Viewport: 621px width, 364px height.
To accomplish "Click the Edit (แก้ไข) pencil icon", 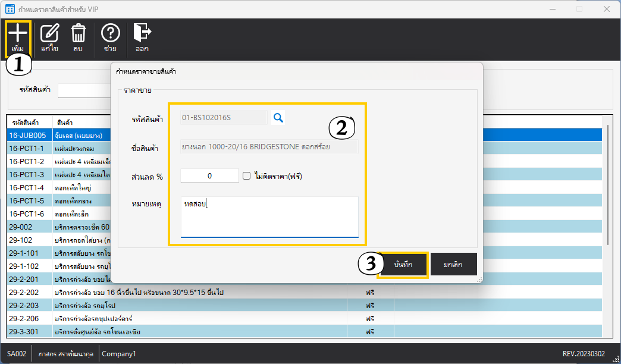I will [x=49, y=33].
